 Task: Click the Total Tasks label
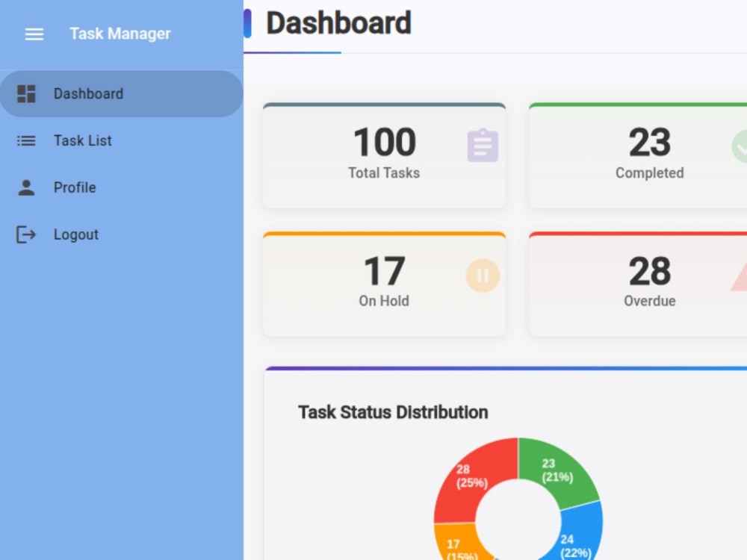(x=384, y=173)
